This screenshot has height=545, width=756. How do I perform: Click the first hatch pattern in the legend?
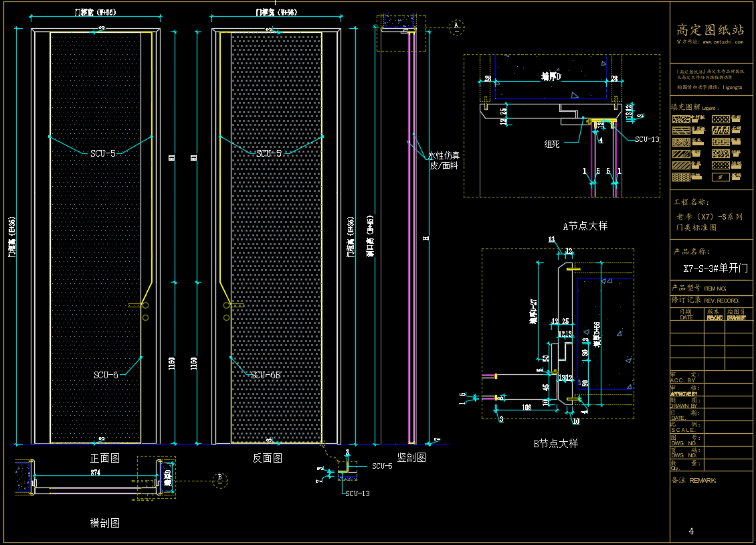681,119
